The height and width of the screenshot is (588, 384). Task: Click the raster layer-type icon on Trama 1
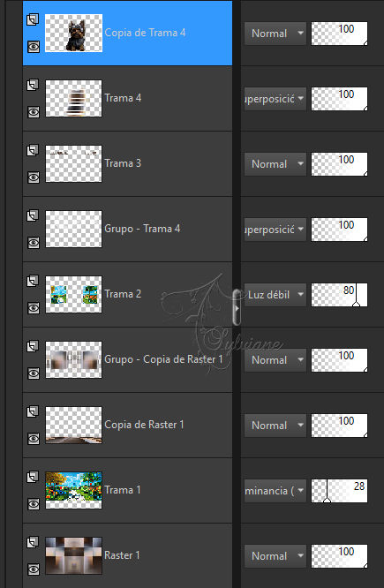tap(33, 477)
